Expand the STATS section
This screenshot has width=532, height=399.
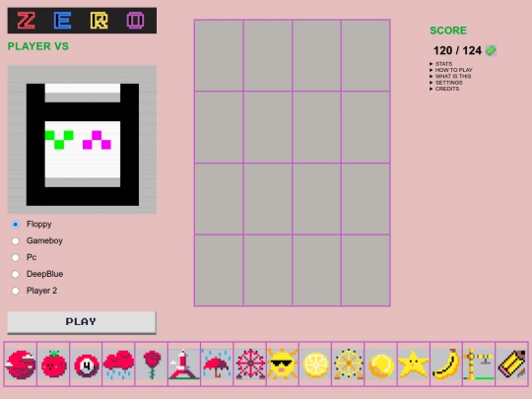441,64
